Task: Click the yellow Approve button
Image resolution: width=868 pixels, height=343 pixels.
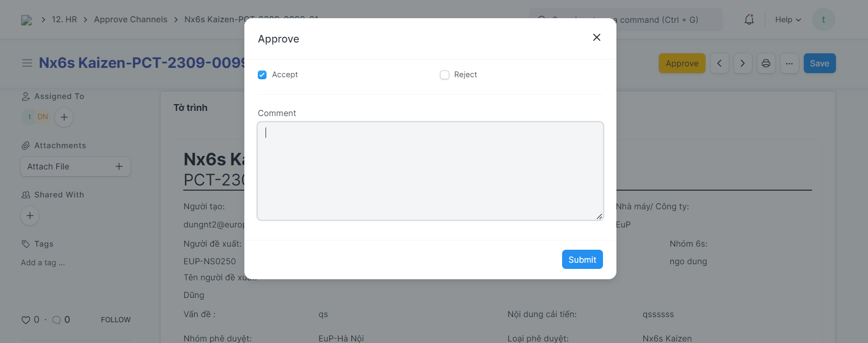Action: pos(682,63)
